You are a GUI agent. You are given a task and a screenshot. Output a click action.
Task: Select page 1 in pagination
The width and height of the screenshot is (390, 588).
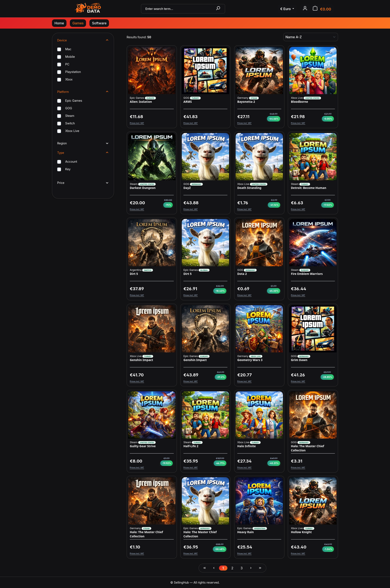(223, 568)
